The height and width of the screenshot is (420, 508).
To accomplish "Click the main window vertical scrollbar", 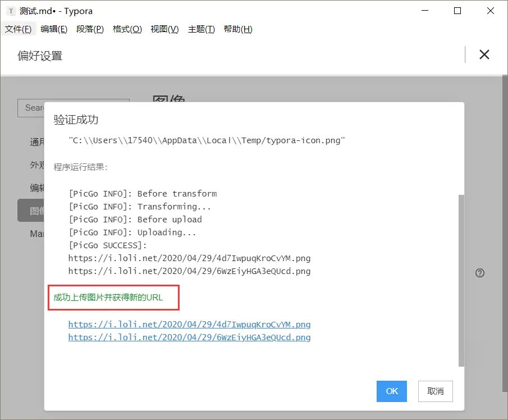I will click(x=505, y=234).
